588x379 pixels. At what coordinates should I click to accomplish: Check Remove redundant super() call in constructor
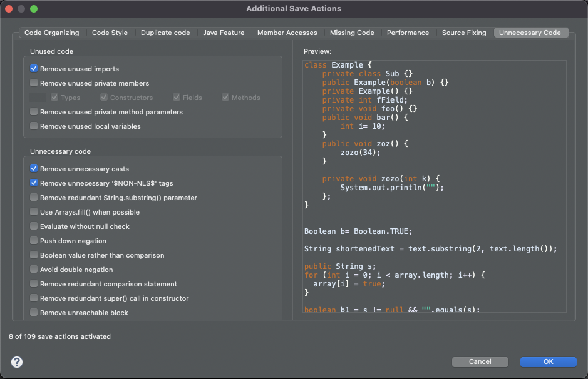pos(34,298)
